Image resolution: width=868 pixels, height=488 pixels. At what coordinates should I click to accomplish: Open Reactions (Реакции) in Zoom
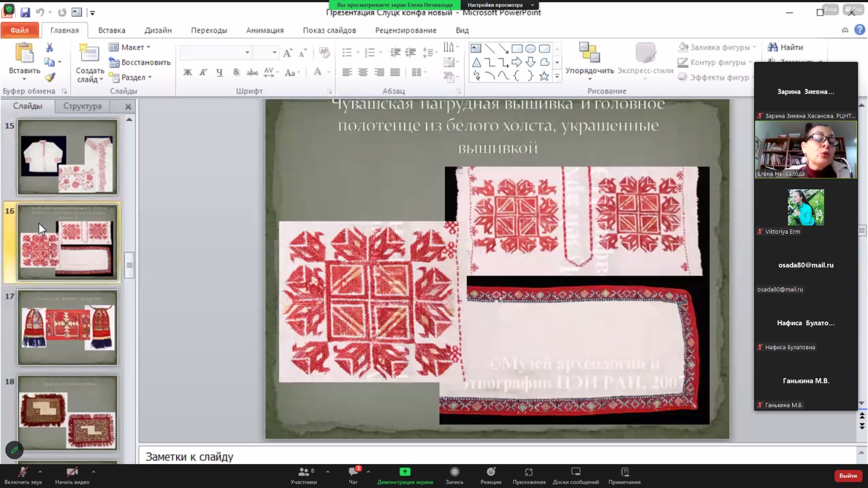pos(491,476)
